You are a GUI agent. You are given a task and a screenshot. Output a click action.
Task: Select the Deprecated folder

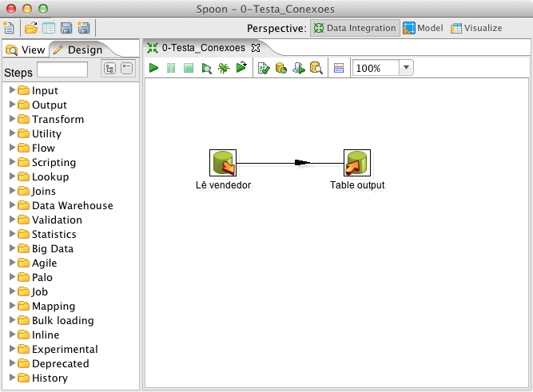click(54, 363)
